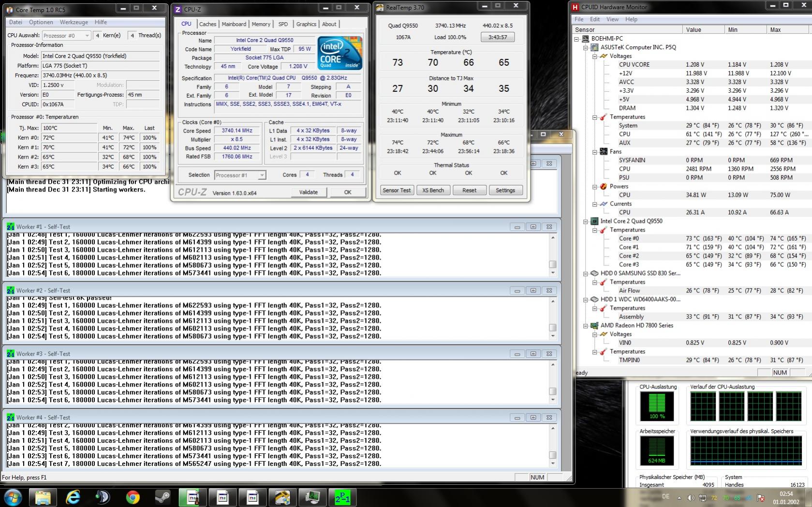Click the Intel Core 2 Quad Q9550 chip icon
The height and width of the screenshot is (507, 812).
click(594, 221)
